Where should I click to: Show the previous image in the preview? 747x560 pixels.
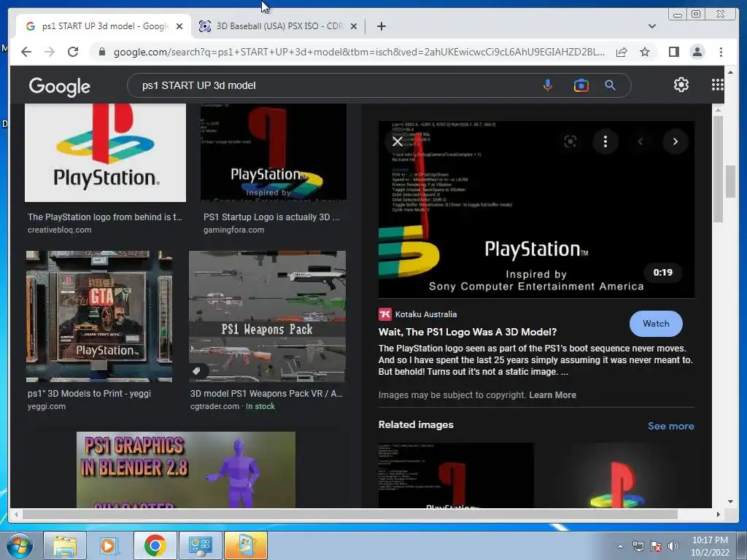pos(640,141)
